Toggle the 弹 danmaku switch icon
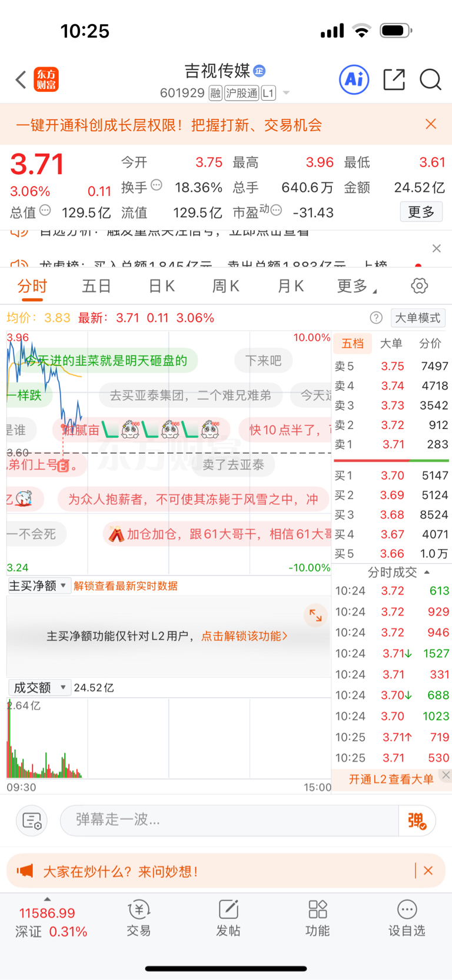 click(x=417, y=820)
